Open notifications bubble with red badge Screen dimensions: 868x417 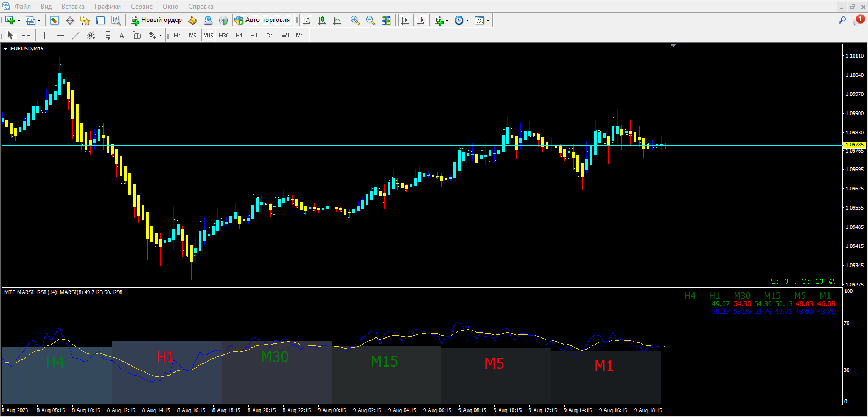[x=858, y=20]
